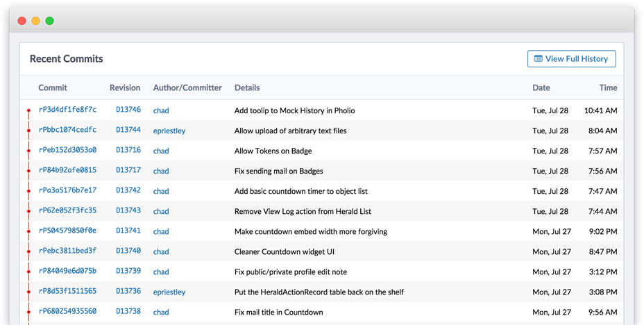644x325 pixels.
Task: Click the yellow window minimize button
Action: point(35,21)
